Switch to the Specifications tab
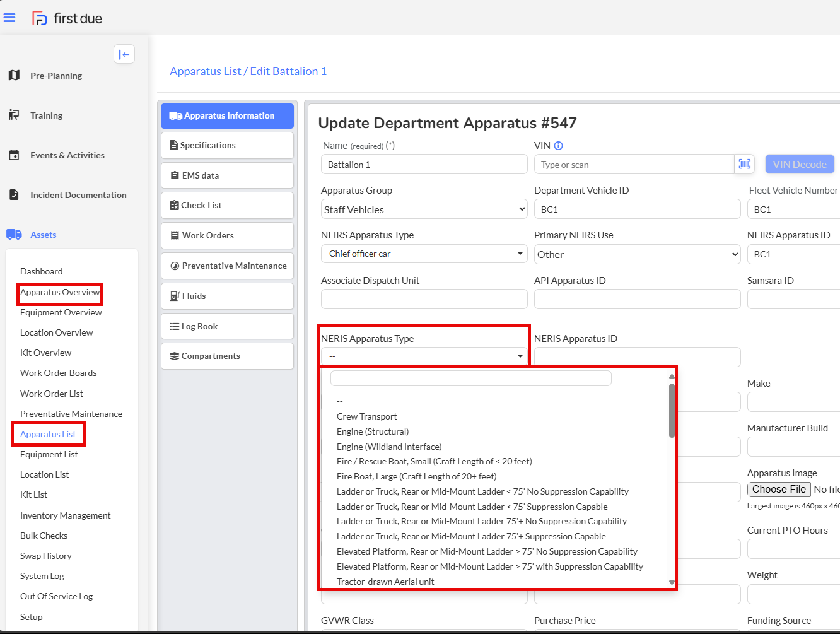The image size is (840, 634). pos(227,145)
